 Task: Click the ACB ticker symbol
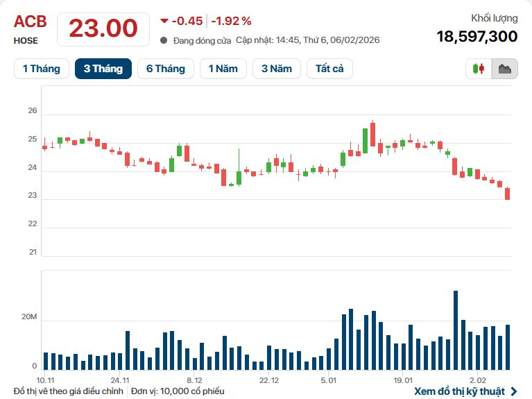(31, 22)
